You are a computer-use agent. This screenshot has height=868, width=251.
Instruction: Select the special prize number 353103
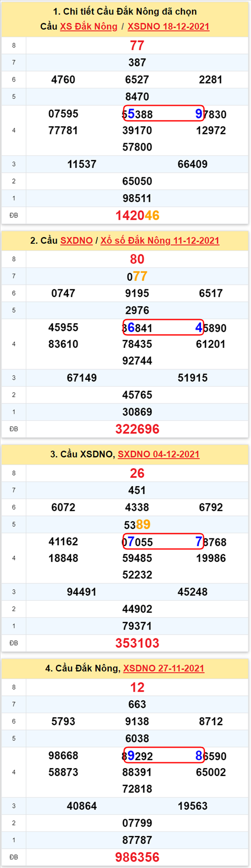[x=137, y=642]
